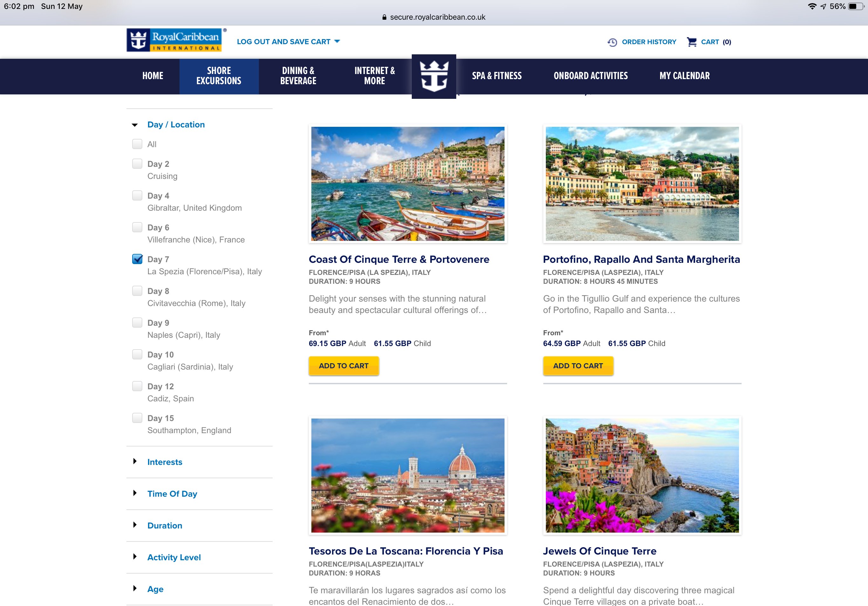The image size is (868, 606).
Task: Click the '69.15 GBP' adult price
Action: (327, 343)
